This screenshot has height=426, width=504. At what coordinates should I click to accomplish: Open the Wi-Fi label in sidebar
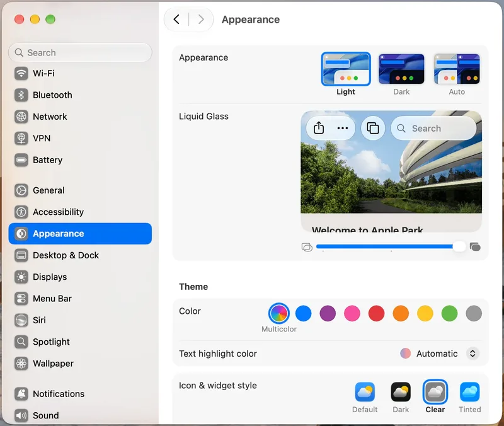tap(43, 73)
